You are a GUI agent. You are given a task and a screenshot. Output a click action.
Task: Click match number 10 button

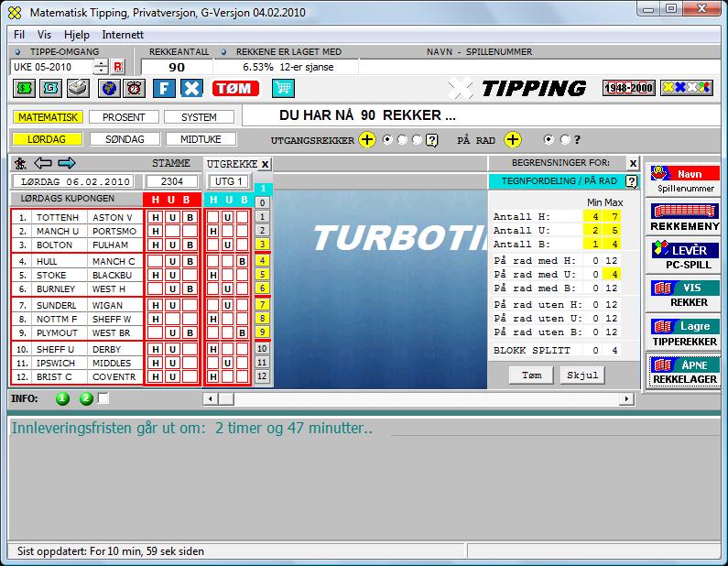pyautogui.click(x=262, y=349)
